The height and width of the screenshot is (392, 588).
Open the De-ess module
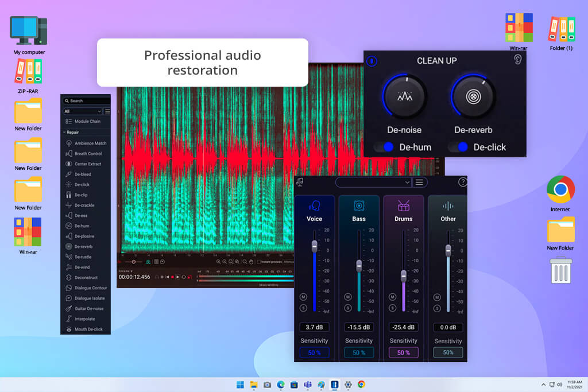(x=78, y=215)
